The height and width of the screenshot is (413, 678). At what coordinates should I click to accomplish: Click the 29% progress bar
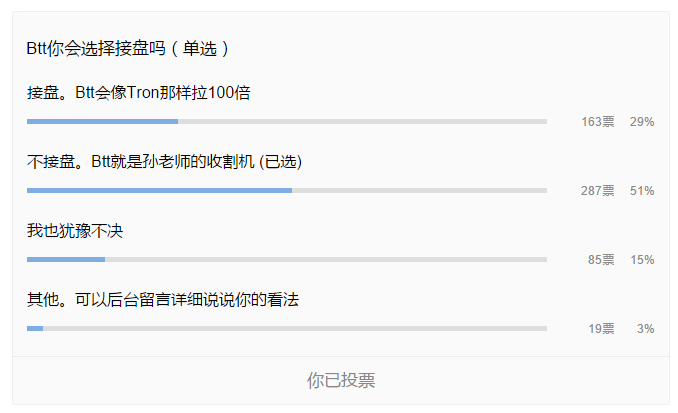[287, 122]
